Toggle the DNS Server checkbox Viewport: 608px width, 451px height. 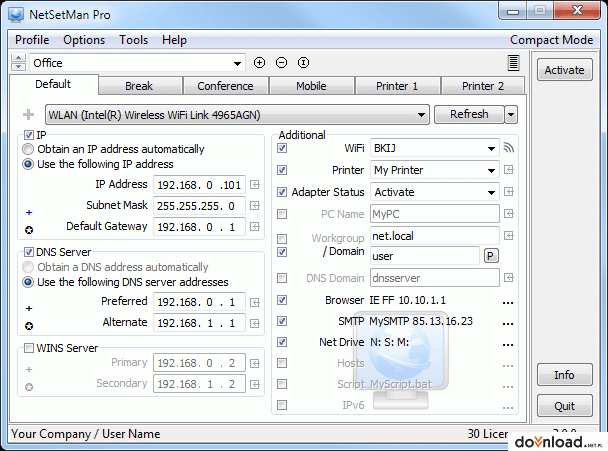(x=29, y=252)
